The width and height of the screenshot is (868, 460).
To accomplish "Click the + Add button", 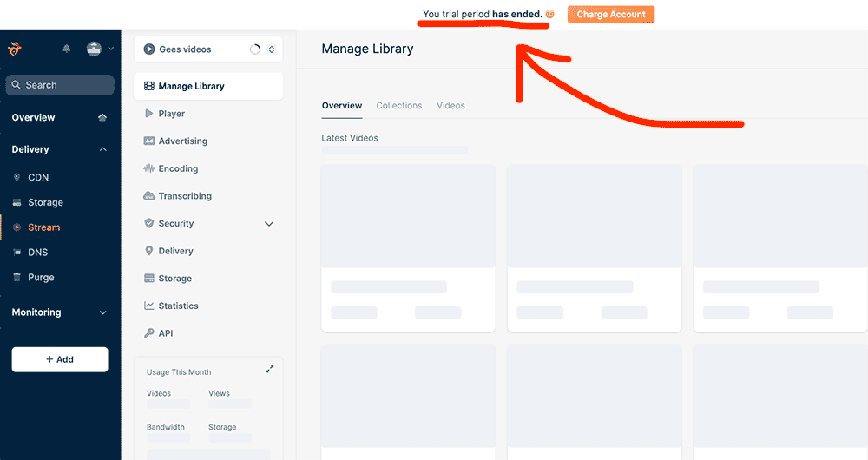I will [60, 359].
